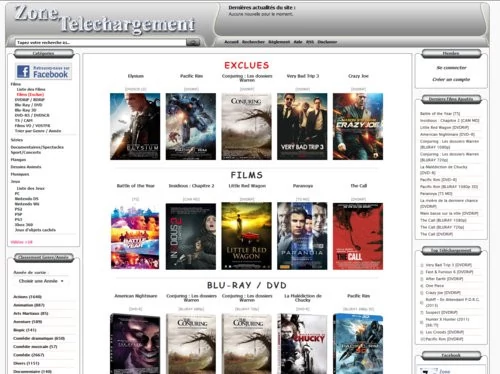
Task: Open The Call movie poster
Action: click(x=358, y=236)
